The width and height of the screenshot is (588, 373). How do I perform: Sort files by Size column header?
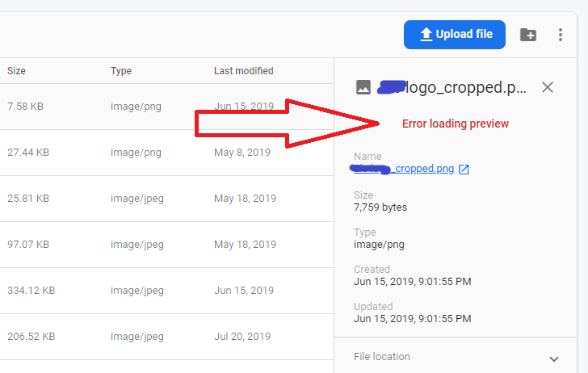pyautogui.click(x=16, y=71)
